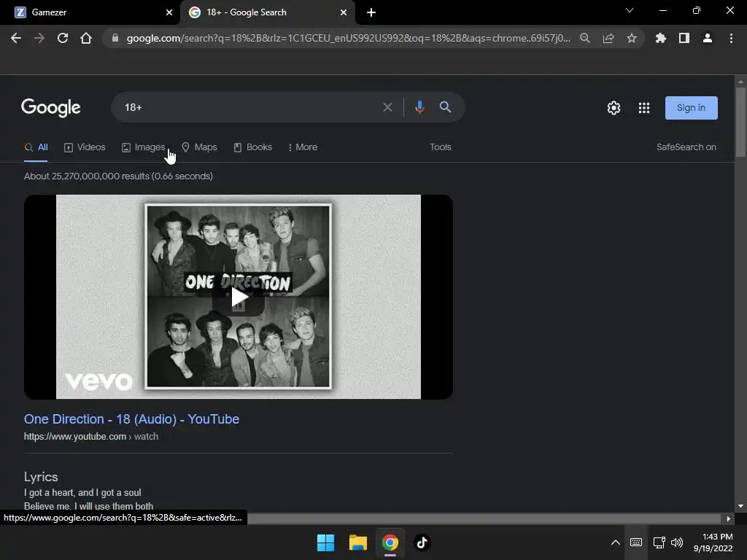Go to Google home via logo
Screen dimensions: 747x560
coord(51,108)
